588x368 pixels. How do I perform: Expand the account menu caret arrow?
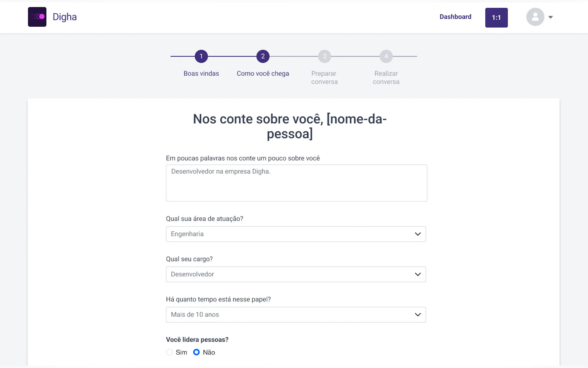[550, 17]
